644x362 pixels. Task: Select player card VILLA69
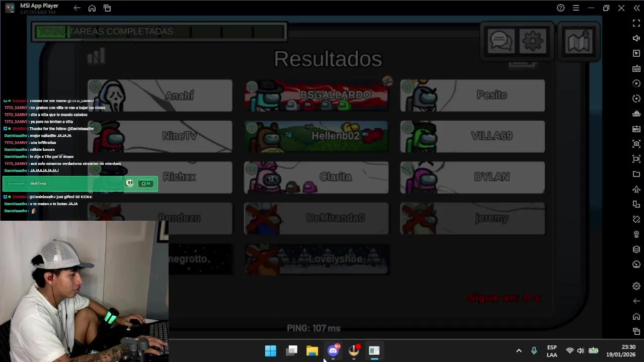(x=472, y=136)
